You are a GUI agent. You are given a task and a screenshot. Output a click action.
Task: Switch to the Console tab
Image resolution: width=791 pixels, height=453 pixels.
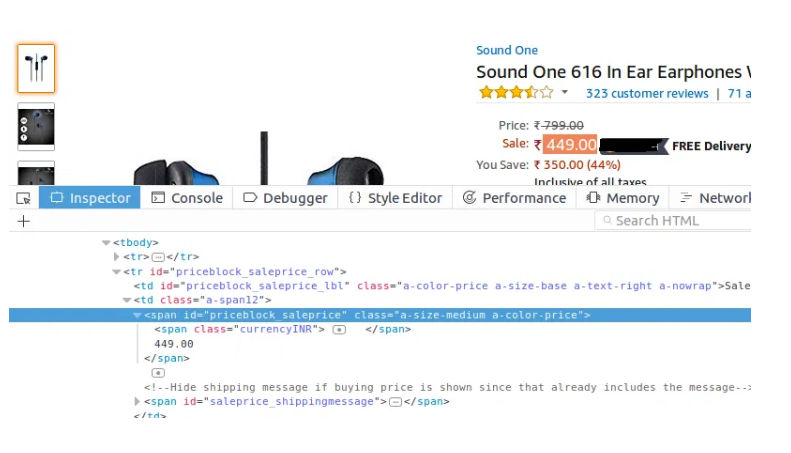(187, 198)
